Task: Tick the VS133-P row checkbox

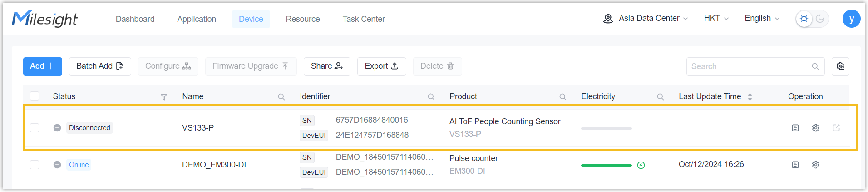Action: [x=35, y=128]
